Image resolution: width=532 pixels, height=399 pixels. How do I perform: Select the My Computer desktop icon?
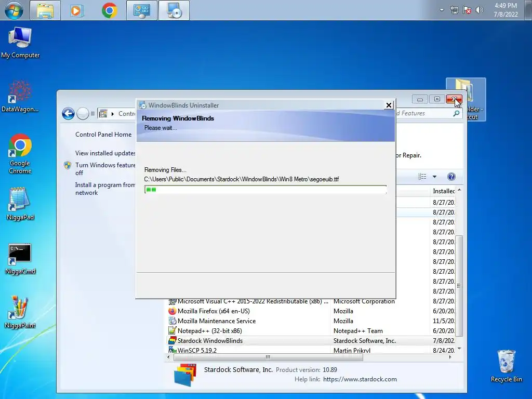pos(20,43)
